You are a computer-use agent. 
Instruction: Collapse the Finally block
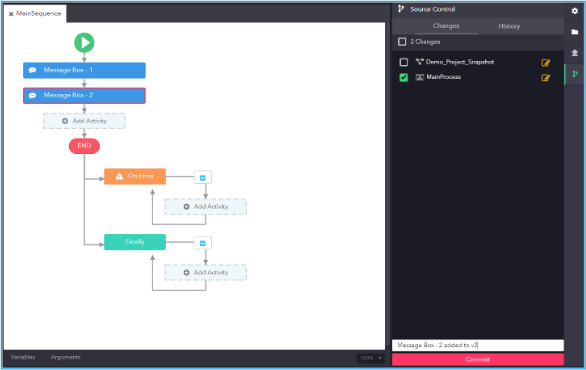203,243
